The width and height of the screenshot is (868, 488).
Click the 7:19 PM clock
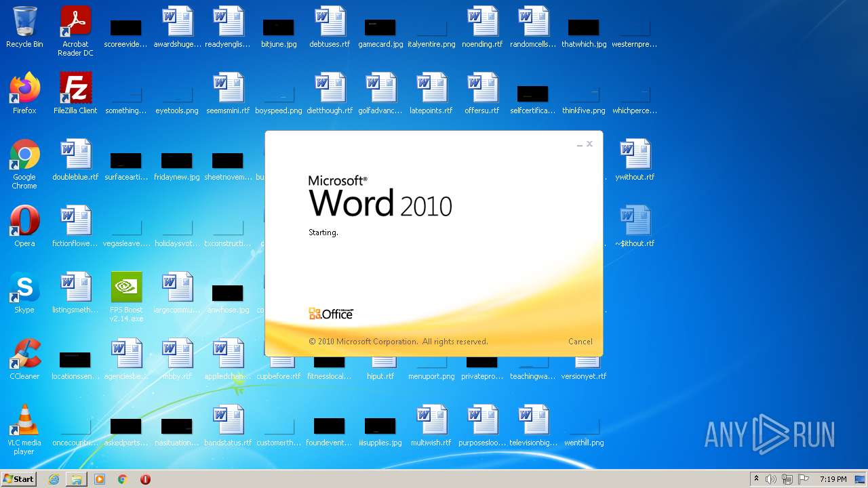click(x=833, y=479)
